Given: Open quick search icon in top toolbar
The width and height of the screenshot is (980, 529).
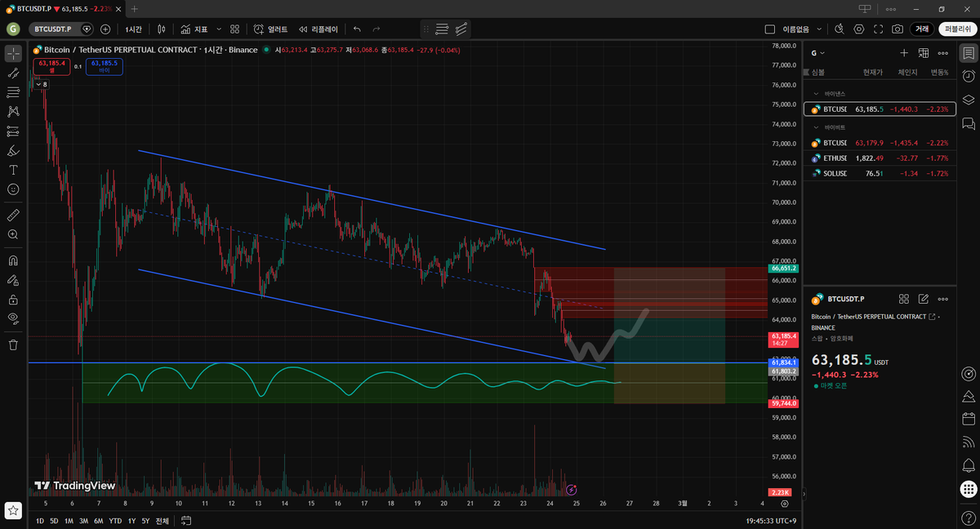Looking at the screenshot, I should pyautogui.click(x=839, y=29).
